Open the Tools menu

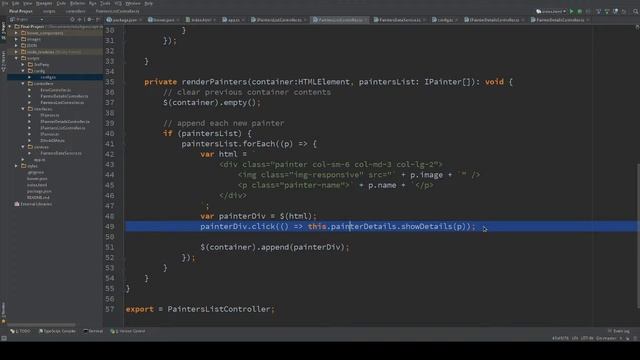pyautogui.click(x=105, y=3)
